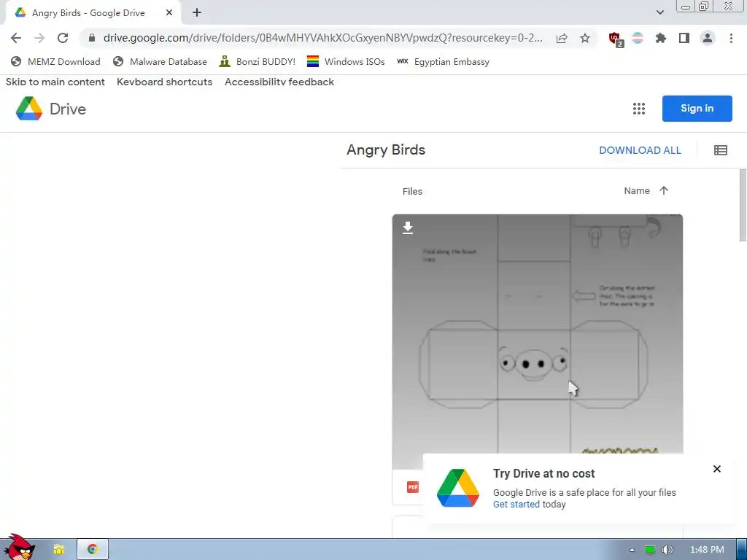This screenshot has width=747, height=560.
Task: Sort files by Name
Action: [x=636, y=191]
